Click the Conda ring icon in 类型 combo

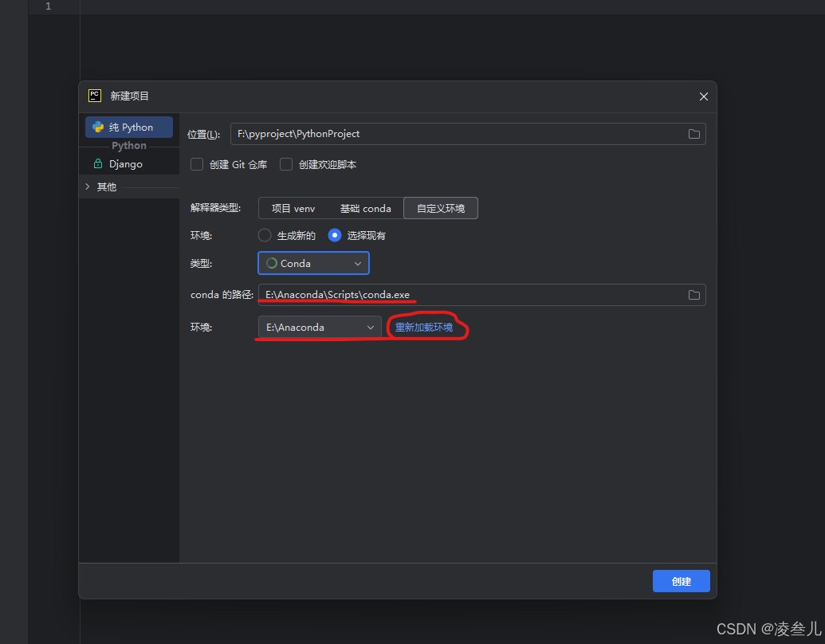pos(272,263)
